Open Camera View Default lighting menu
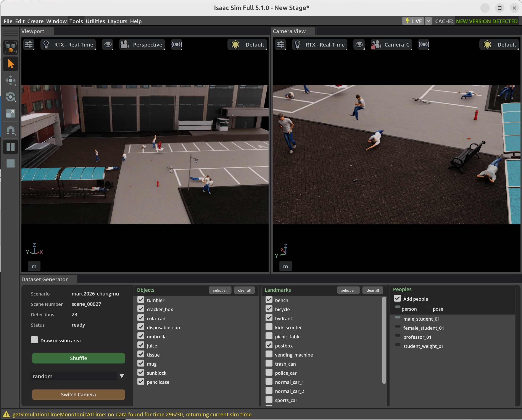The width and height of the screenshot is (522, 420). pos(499,45)
